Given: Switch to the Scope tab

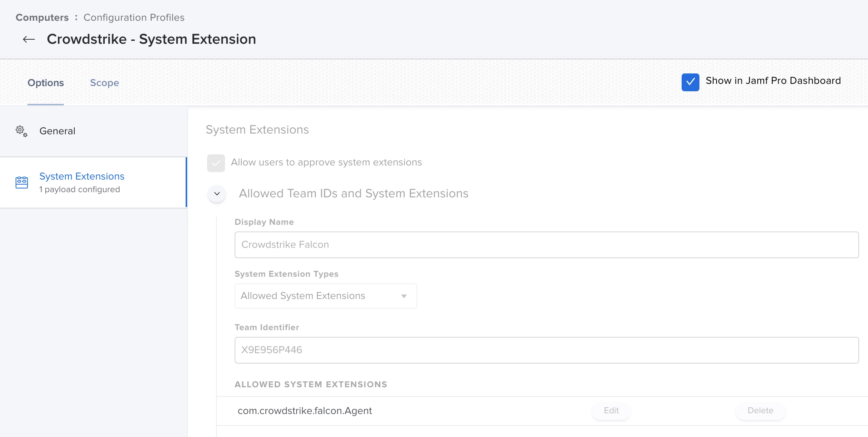Looking at the screenshot, I should [x=104, y=83].
